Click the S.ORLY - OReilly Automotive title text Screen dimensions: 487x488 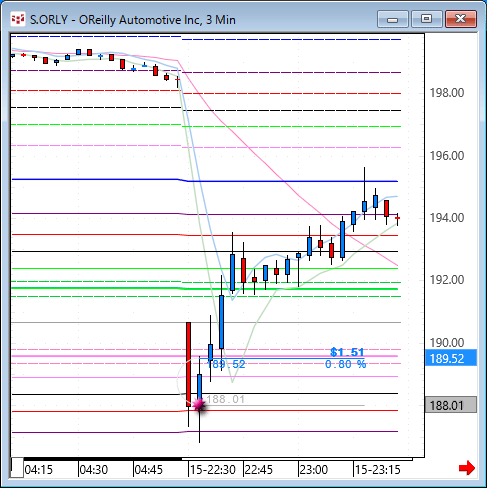(x=133, y=20)
